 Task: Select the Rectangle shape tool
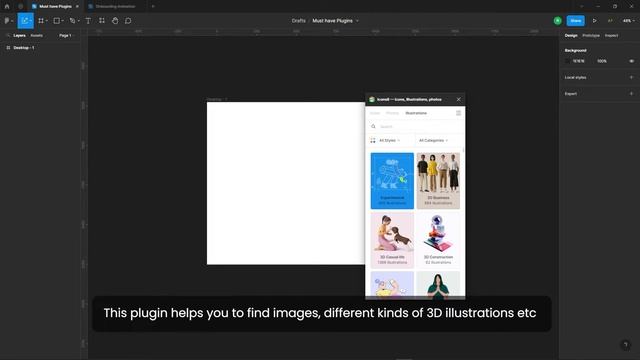(x=56, y=20)
